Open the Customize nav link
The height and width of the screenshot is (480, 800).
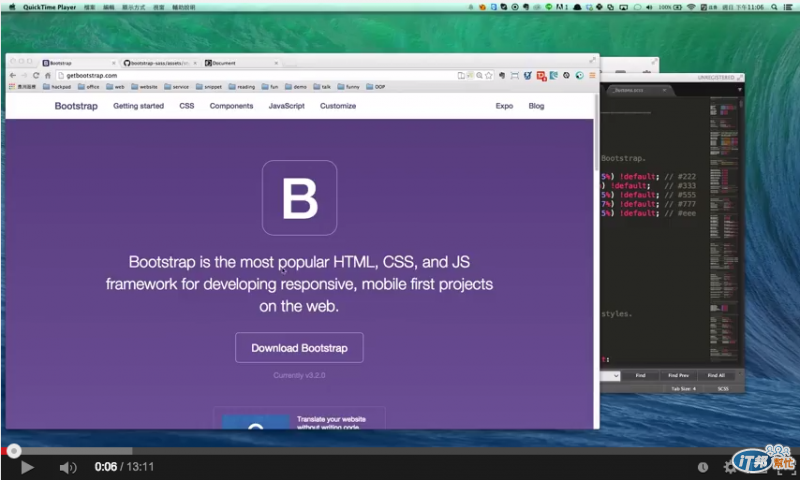point(338,106)
